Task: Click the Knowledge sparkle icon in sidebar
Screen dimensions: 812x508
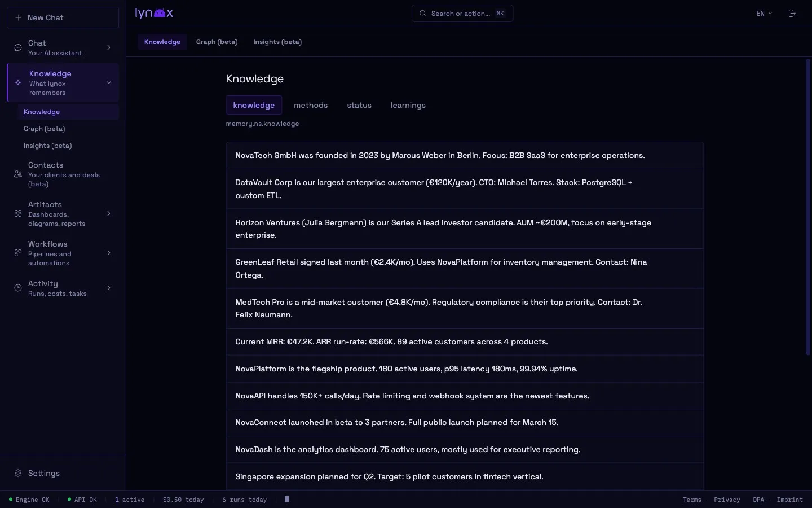Action: pyautogui.click(x=18, y=82)
